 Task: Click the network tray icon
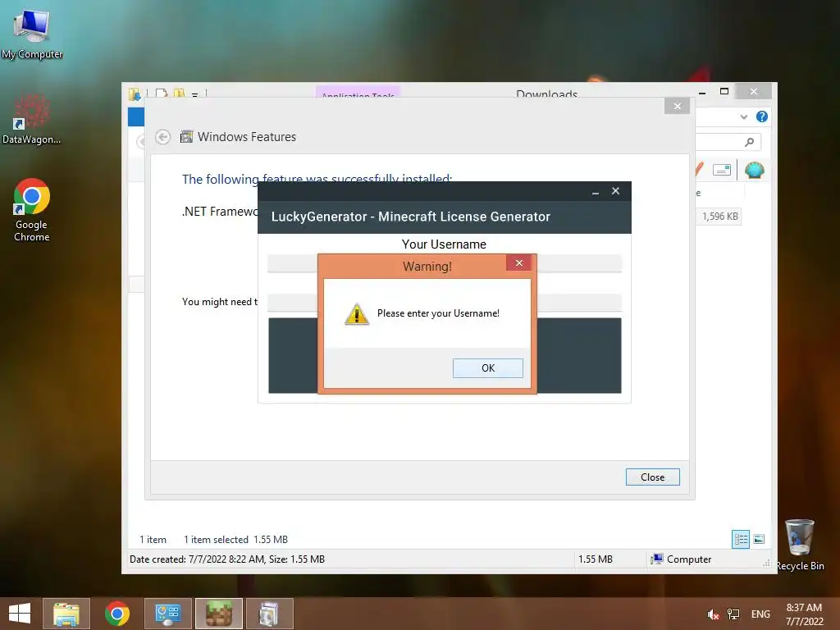pos(733,614)
